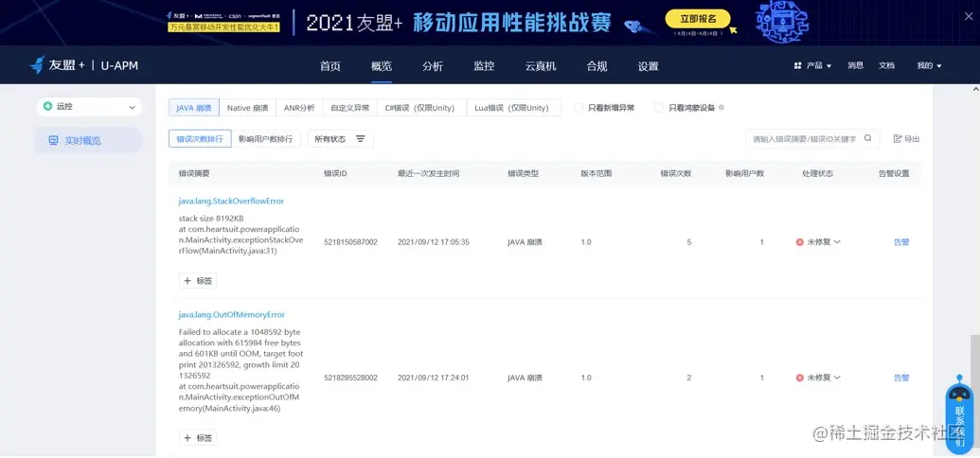Click timestamp 2021/09/12 17:05:35
The width and height of the screenshot is (980, 458).
tap(433, 242)
